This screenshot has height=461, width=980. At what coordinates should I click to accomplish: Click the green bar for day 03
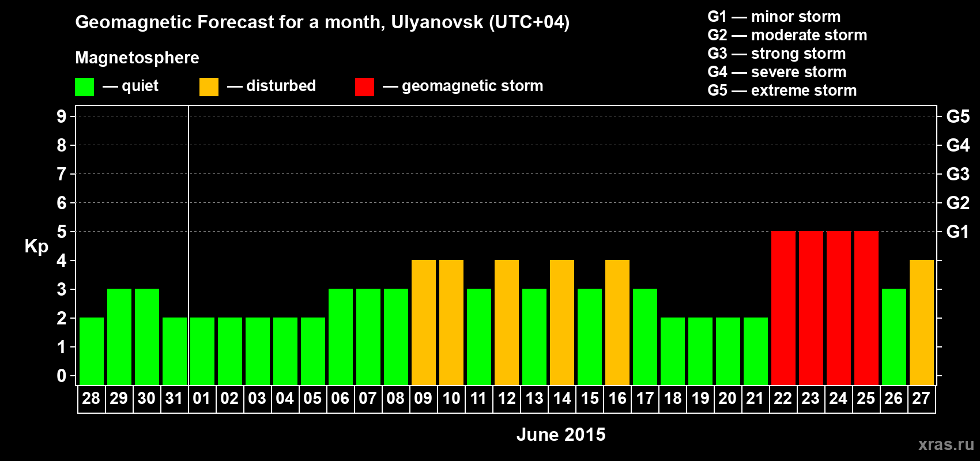(x=258, y=351)
